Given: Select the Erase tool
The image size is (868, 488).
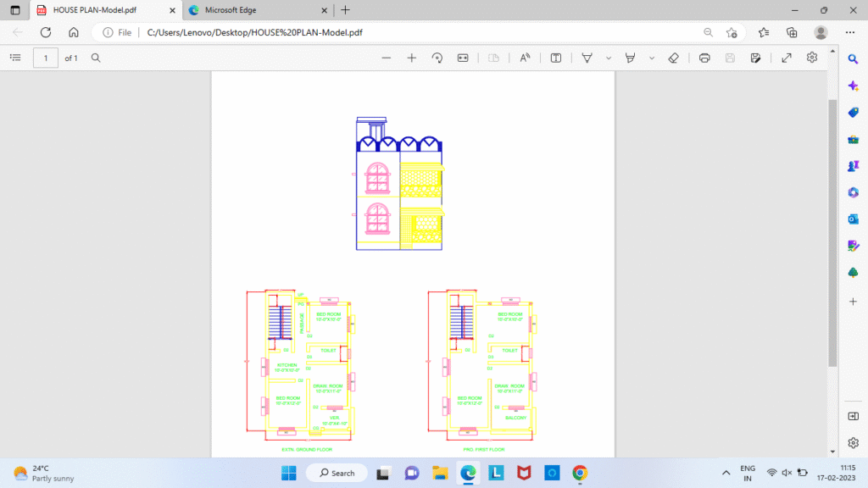Looking at the screenshot, I should [673, 58].
